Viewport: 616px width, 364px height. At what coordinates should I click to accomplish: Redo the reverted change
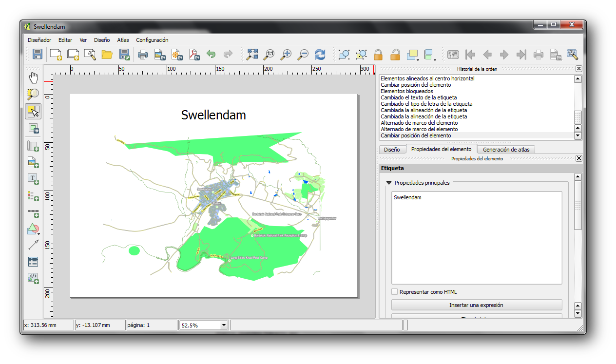pos(228,54)
